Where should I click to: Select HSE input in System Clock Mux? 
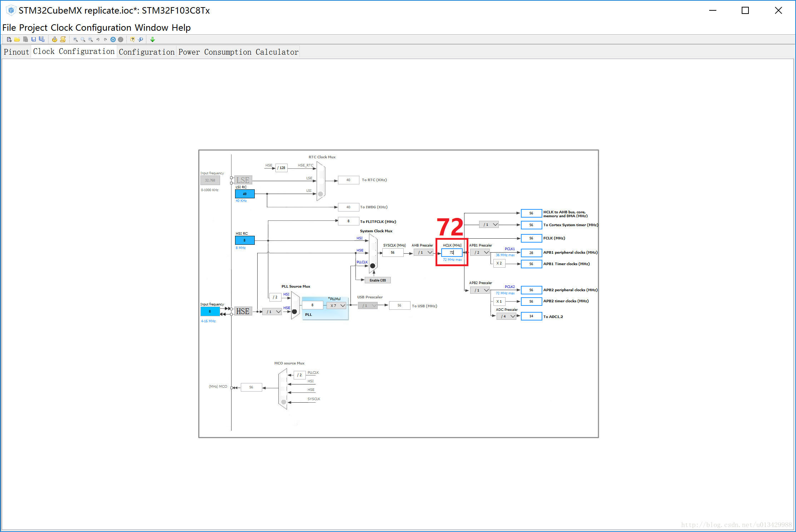point(373,253)
